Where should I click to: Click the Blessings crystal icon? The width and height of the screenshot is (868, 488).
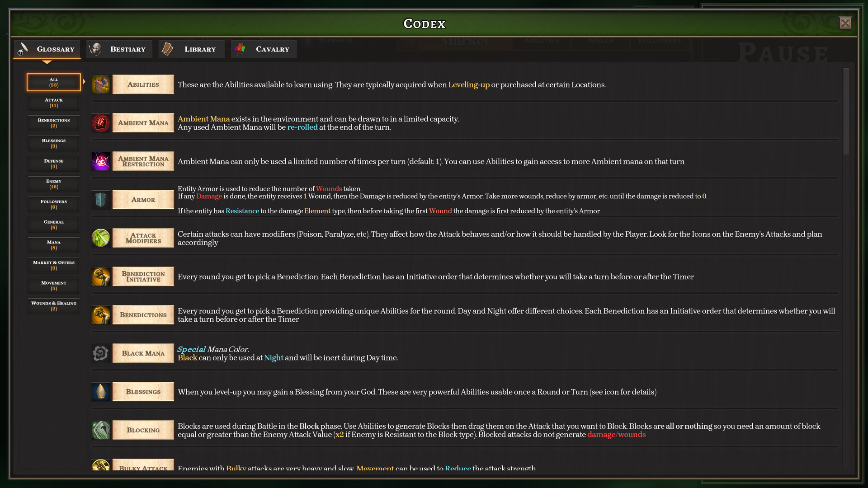(x=100, y=392)
